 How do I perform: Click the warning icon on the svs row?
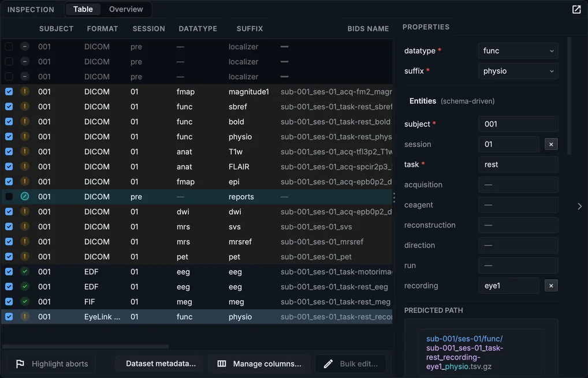tap(25, 226)
